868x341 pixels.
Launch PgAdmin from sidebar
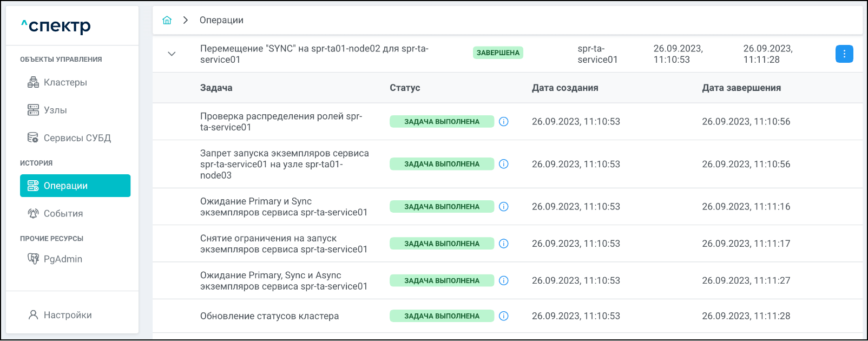coord(63,259)
